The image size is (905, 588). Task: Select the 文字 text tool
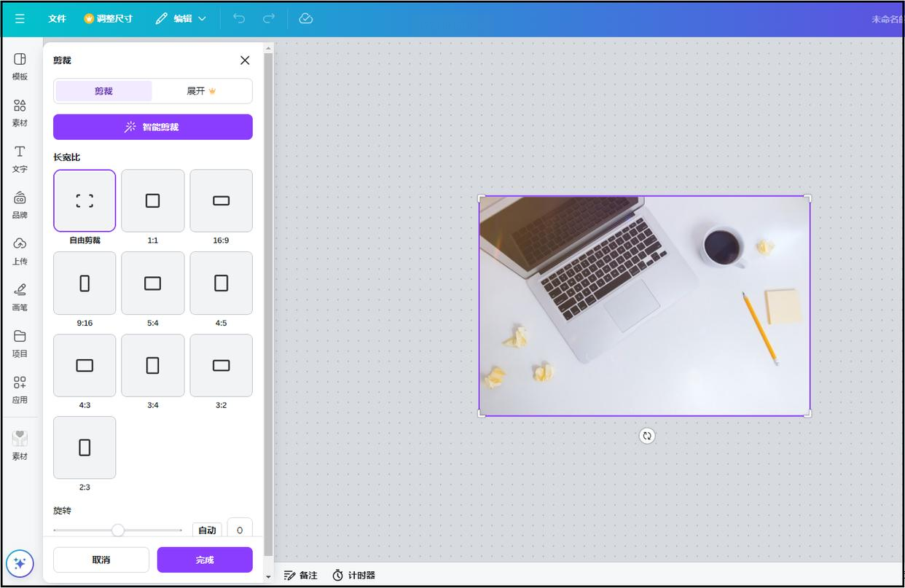point(20,152)
